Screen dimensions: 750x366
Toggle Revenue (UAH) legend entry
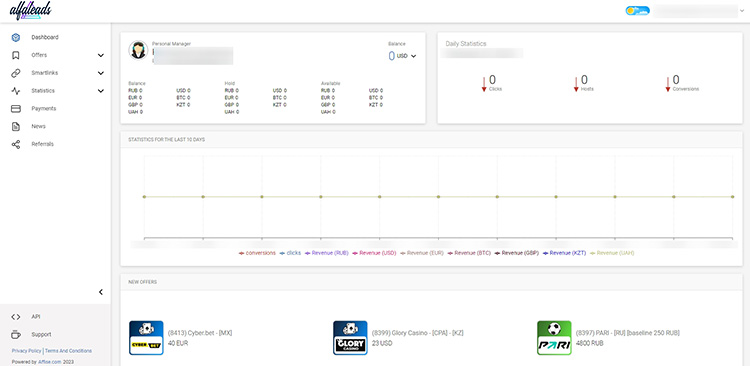(612, 253)
